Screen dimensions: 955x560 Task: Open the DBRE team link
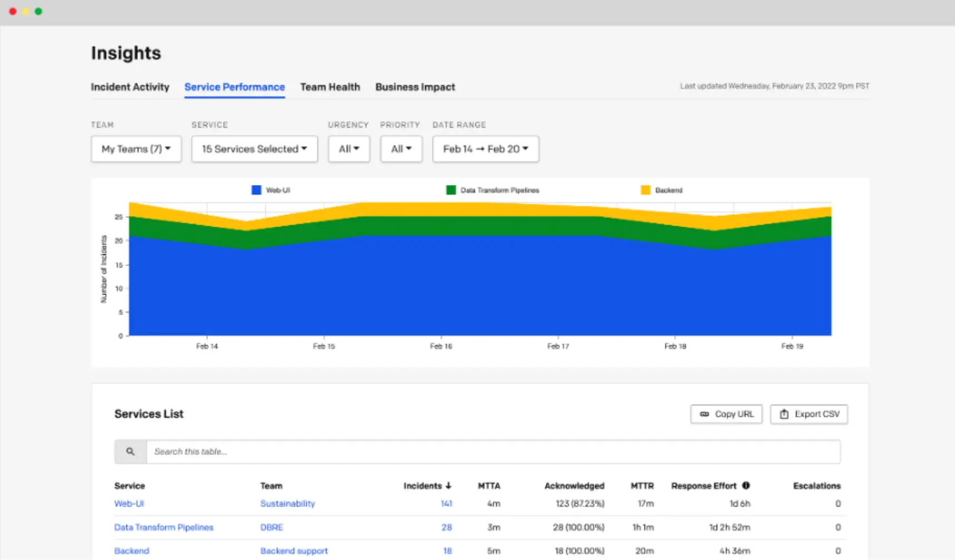click(x=272, y=527)
